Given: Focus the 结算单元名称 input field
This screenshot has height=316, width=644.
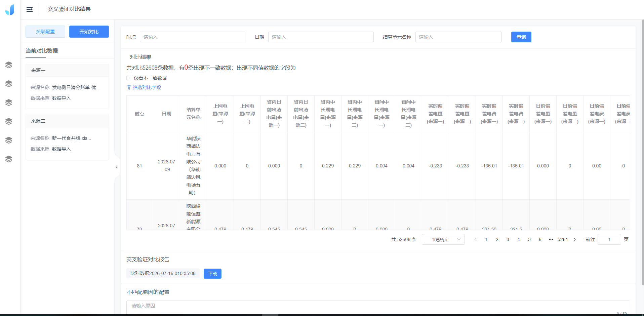Looking at the screenshot, I should coord(458,37).
